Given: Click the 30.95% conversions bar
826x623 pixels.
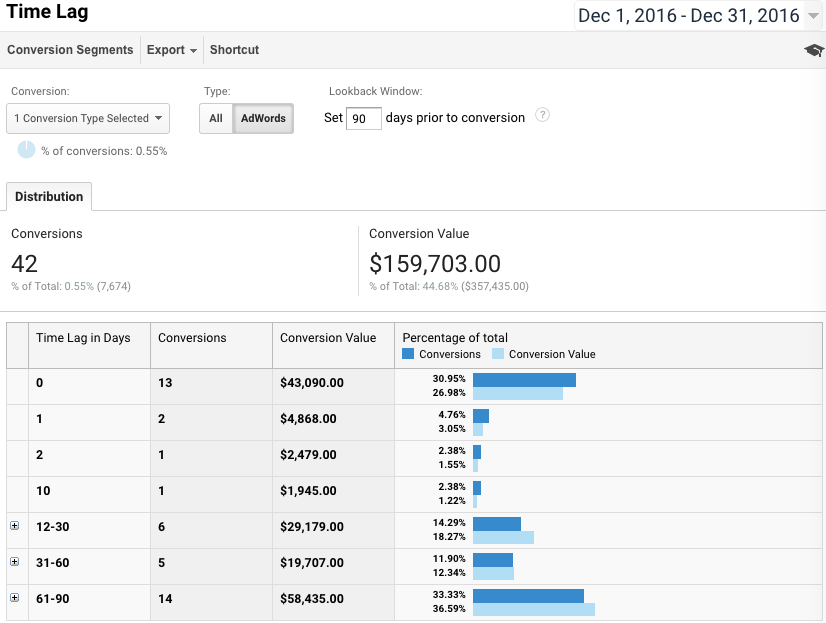Looking at the screenshot, I should pyautogui.click(x=524, y=380).
